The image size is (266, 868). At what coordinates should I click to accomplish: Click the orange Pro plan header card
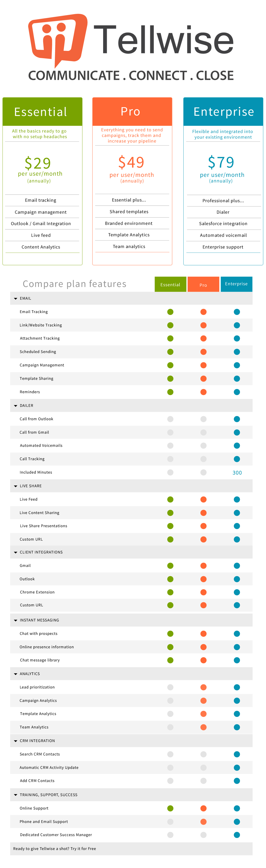(132, 112)
